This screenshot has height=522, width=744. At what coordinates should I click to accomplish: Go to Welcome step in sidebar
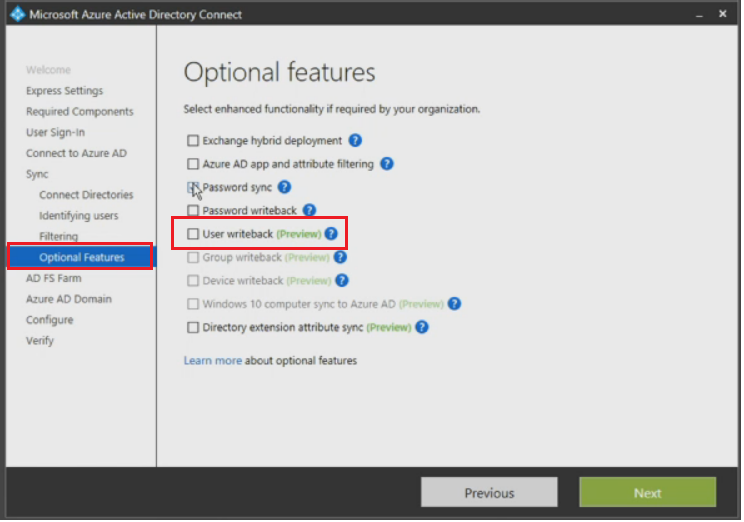coord(48,70)
